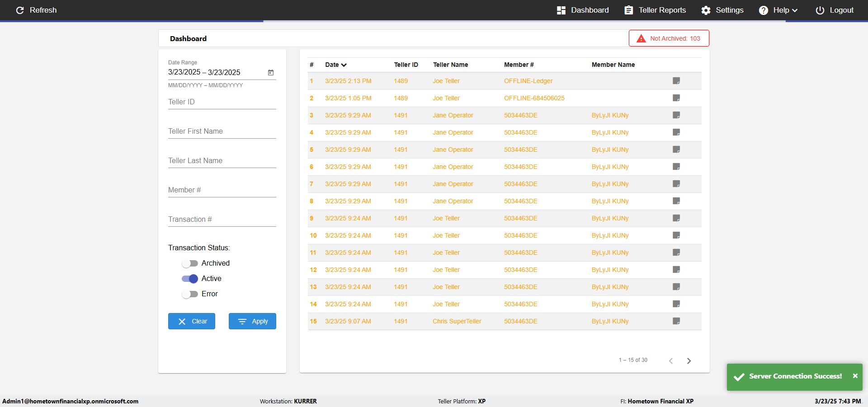Go to the next page of results
868x407 pixels.
pos(689,360)
